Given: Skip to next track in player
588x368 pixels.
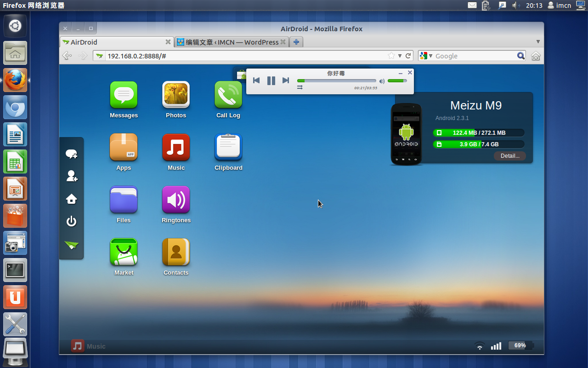Looking at the screenshot, I should pos(285,80).
